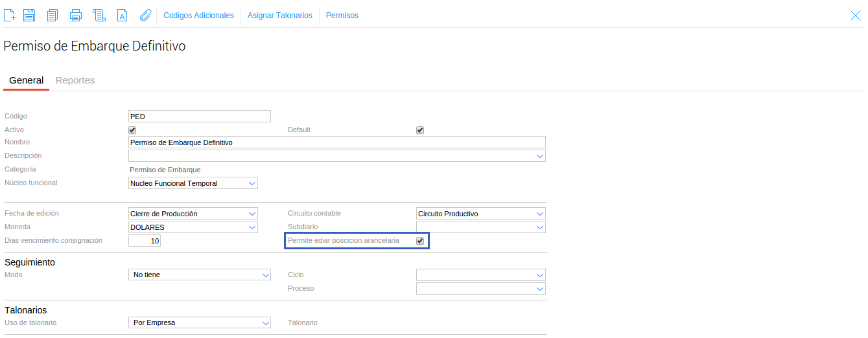Click the paperclip attachments icon
Viewport: 868px width, 338px height.
[x=145, y=16]
